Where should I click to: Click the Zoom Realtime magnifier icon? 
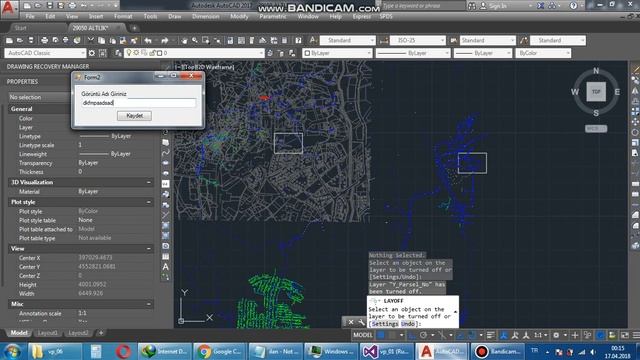pyautogui.click(x=195, y=40)
